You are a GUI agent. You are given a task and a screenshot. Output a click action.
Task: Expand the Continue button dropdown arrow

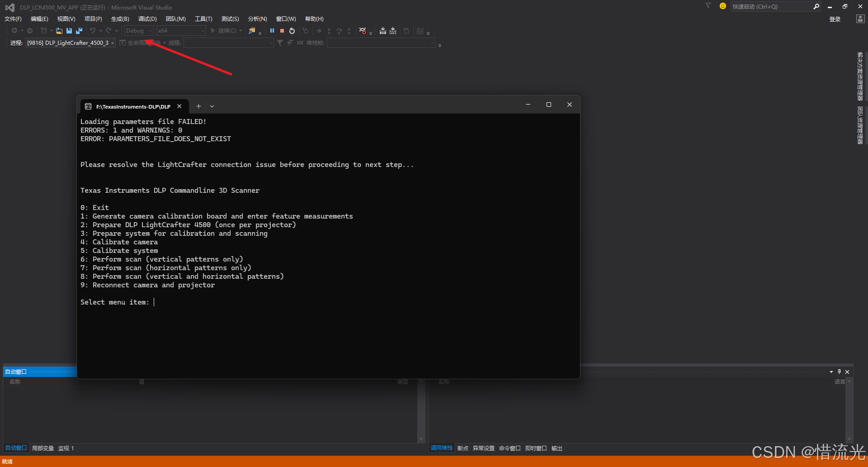click(x=241, y=31)
